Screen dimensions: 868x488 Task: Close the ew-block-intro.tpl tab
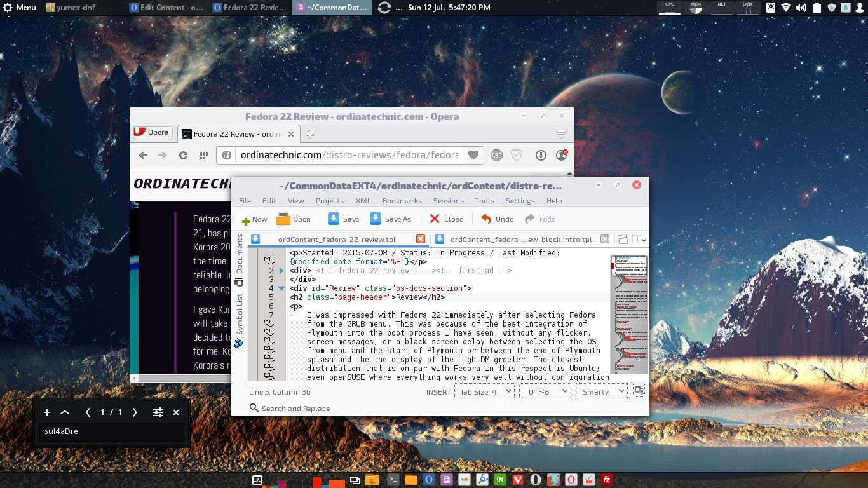pos(605,239)
